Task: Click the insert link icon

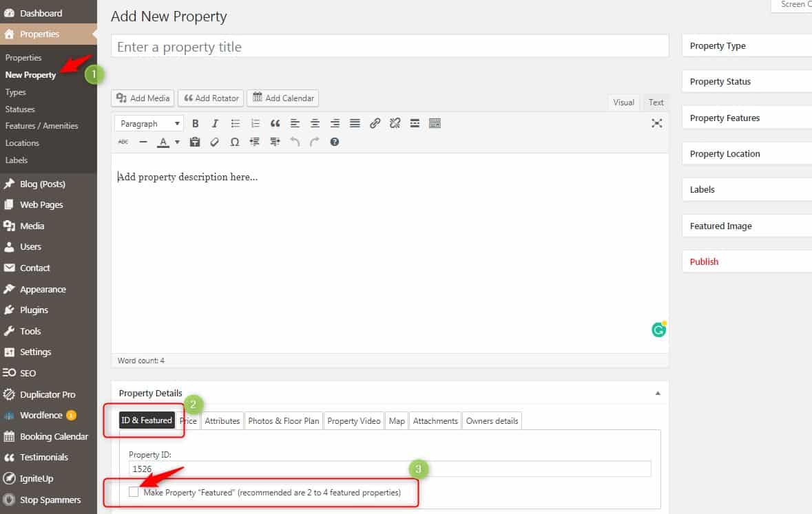Action: (375, 124)
